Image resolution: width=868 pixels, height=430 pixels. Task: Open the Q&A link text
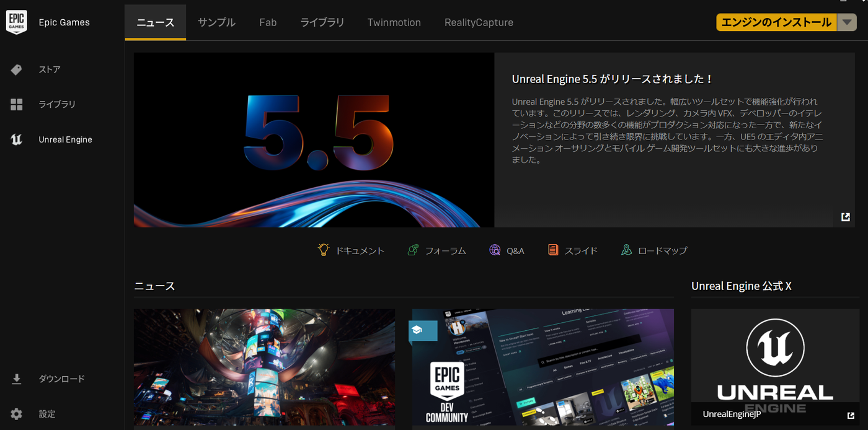(x=515, y=251)
